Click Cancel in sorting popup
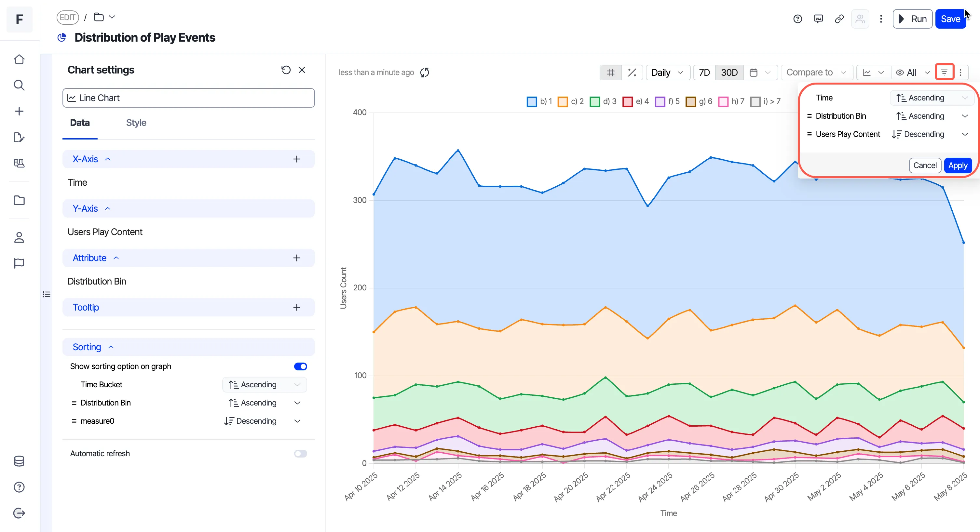 pyautogui.click(x=925, y=166)
